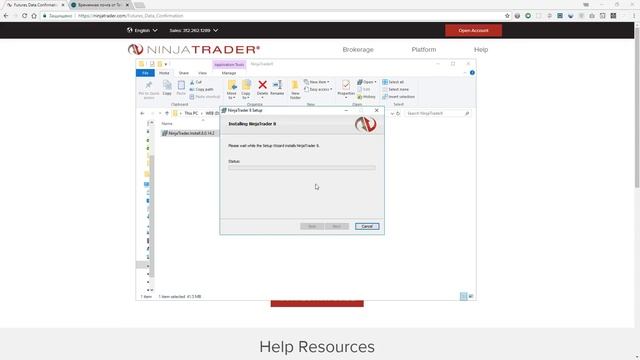Click Invert selection in ribbon
This screenshot has height=360, width=640.
point(398,97)
